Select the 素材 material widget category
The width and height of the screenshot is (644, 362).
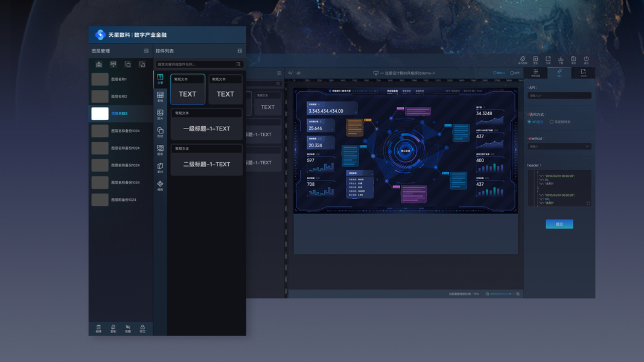click(160, 168)
